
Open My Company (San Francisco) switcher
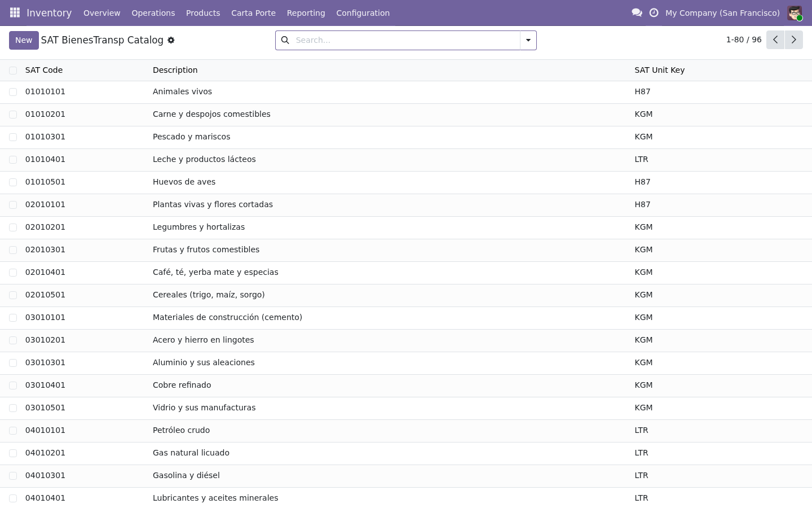point(722,13)
